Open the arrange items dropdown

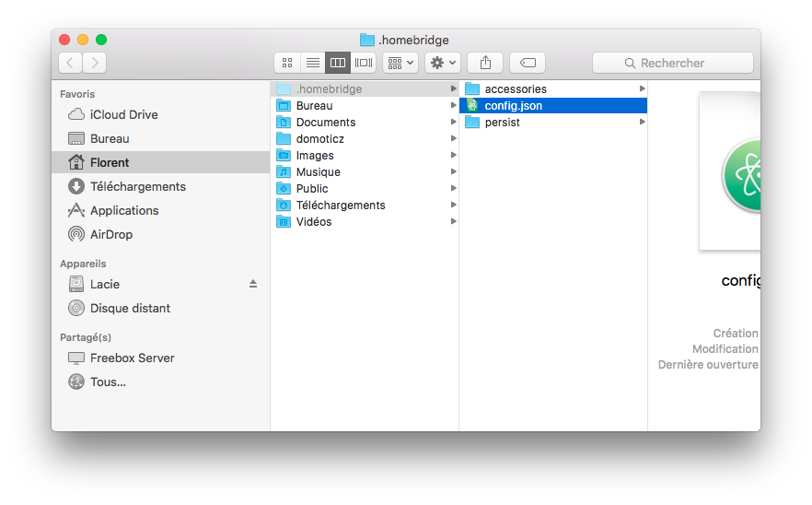click(x=400, y=63)
